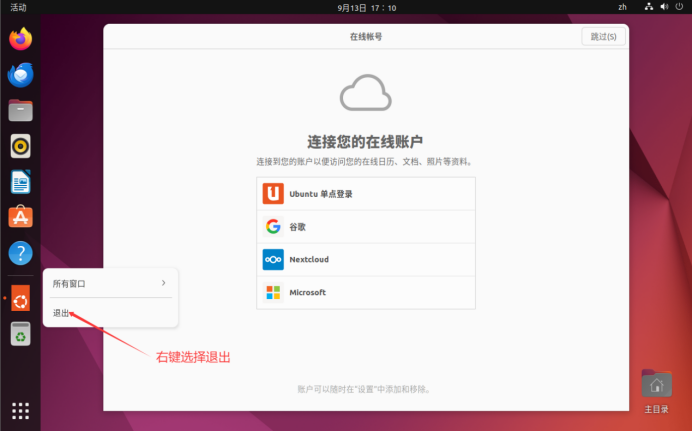Select the Nextcloud account row

(366, 259)
